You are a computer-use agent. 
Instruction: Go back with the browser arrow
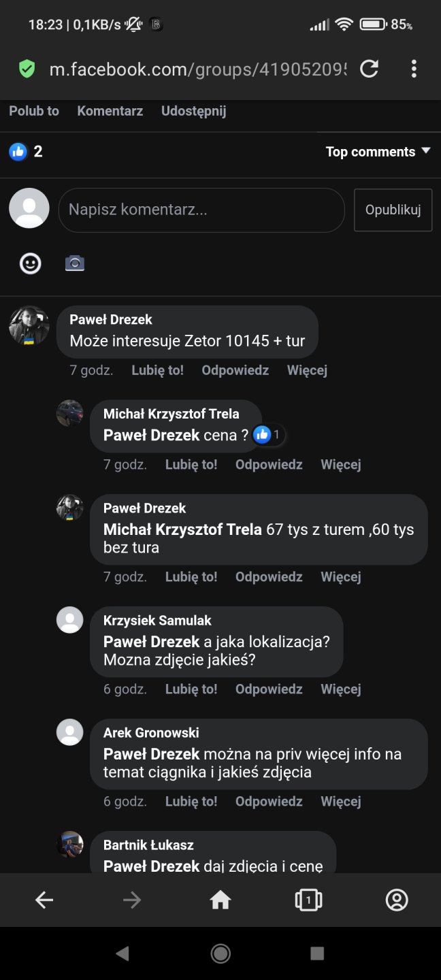click(x=44, y=900)
